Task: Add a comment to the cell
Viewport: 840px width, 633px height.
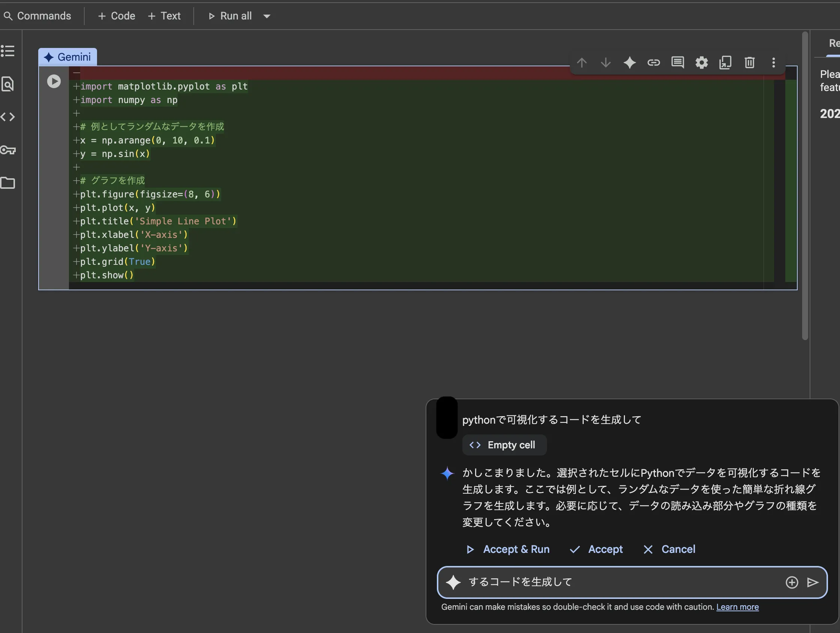Action: pyautogui.click(x=678, y=63)
